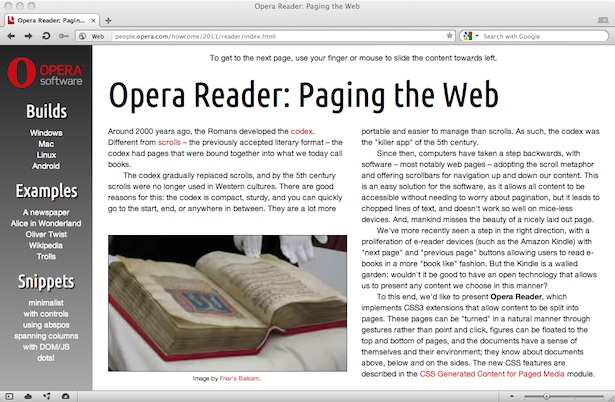
Task: Open Opera Unite icon in status bar
Action: [x=47, y=397]
